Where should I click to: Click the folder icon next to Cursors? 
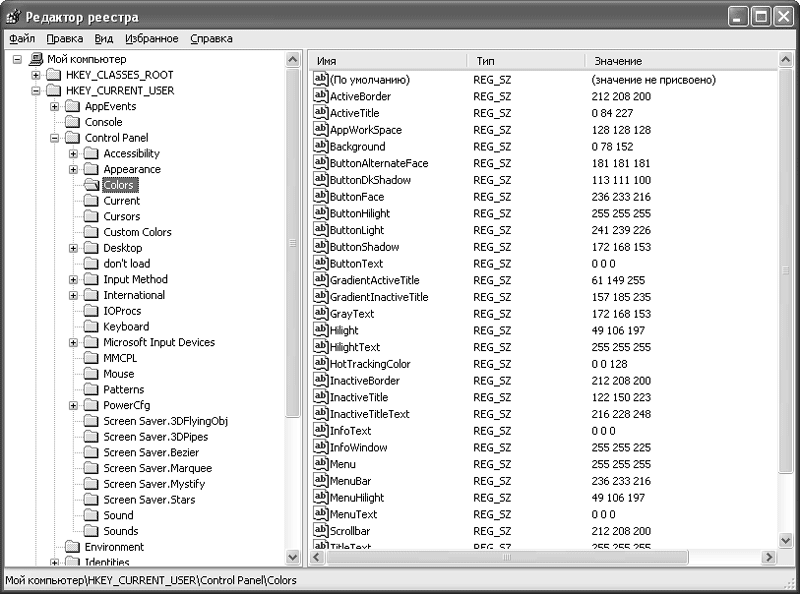pyautogui.click(x=91, y=216)
